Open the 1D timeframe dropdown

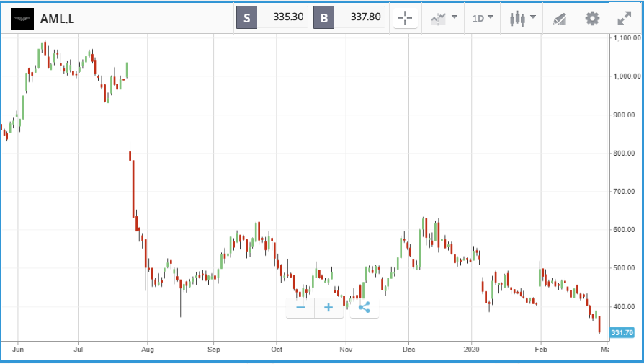(483, 18)
